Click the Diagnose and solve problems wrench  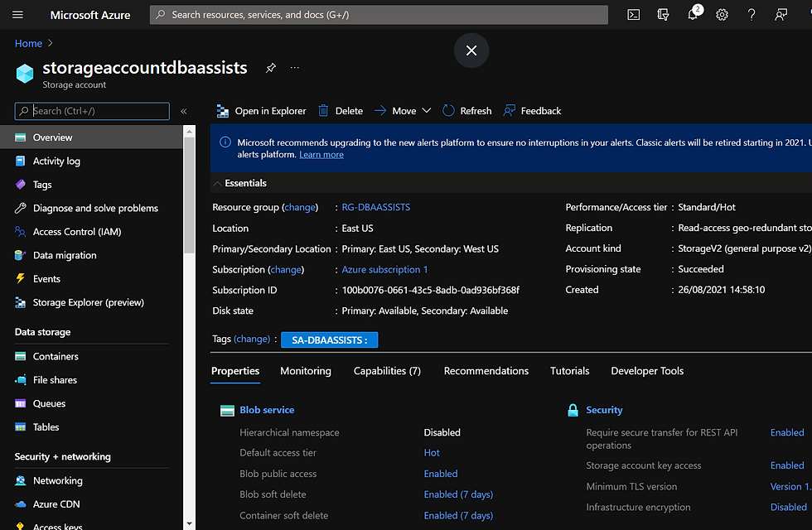click(20, 208)
